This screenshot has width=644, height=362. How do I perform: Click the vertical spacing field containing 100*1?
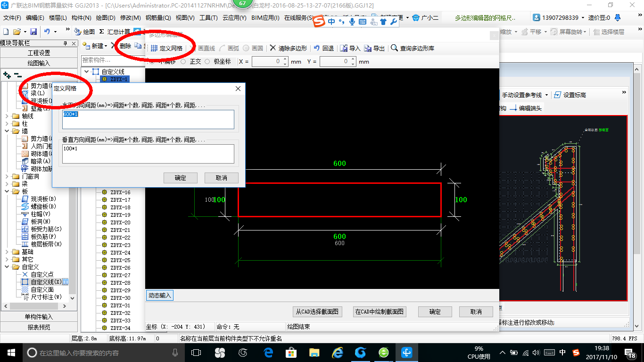[x=148, y=154]
